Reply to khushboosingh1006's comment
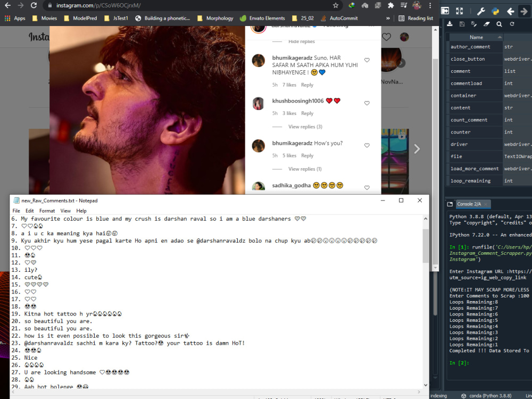This screenshot has height=399, width=532. 307,113
